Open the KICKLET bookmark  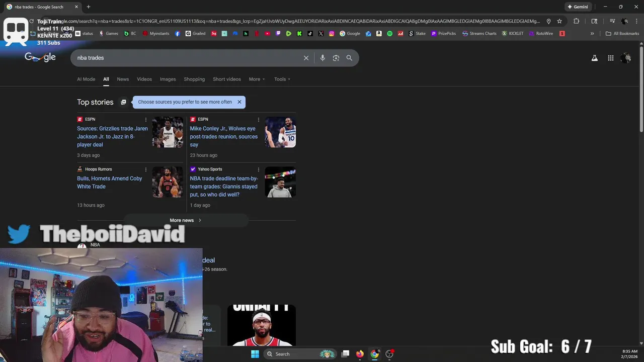click(x=513, y=34)
